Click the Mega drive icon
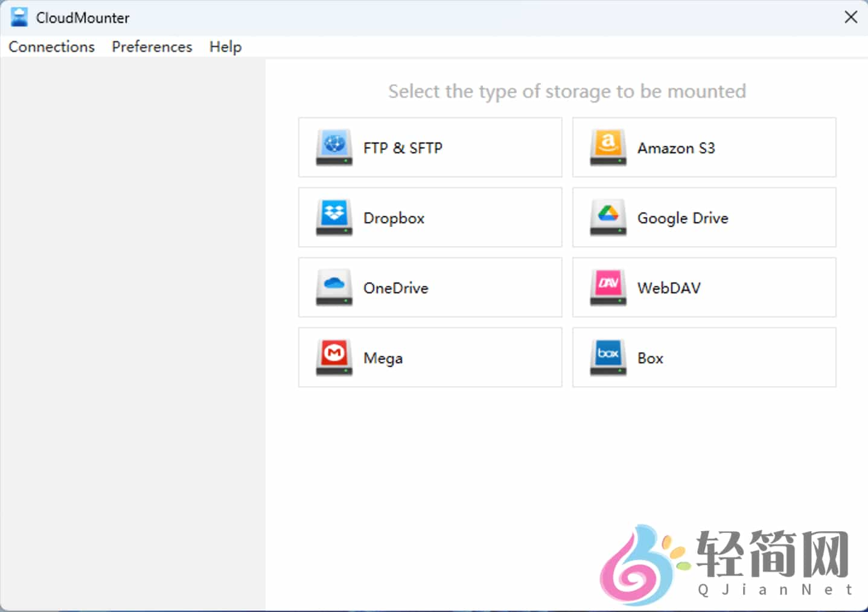The height and width of the screenshot is (612, 868). 334,358
